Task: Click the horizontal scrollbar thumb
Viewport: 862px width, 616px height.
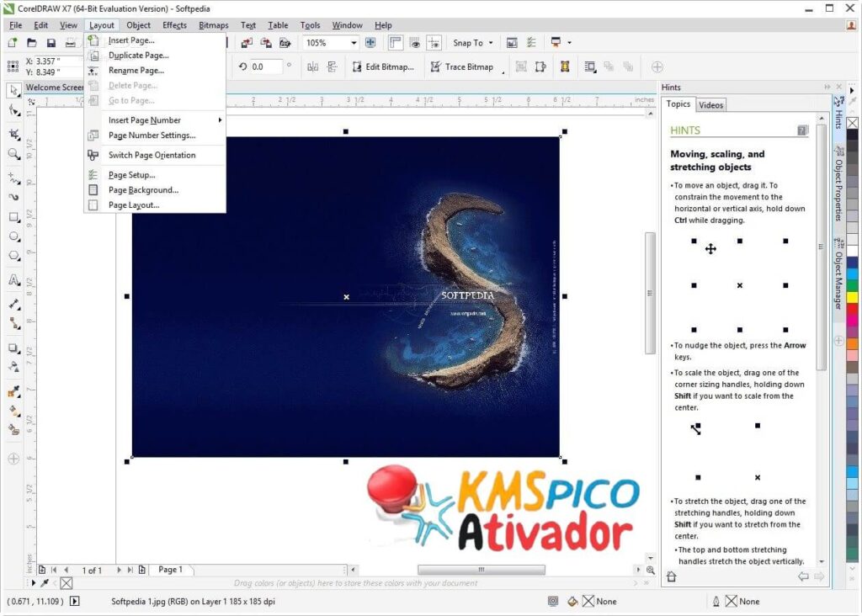Action: coord(481,570)
